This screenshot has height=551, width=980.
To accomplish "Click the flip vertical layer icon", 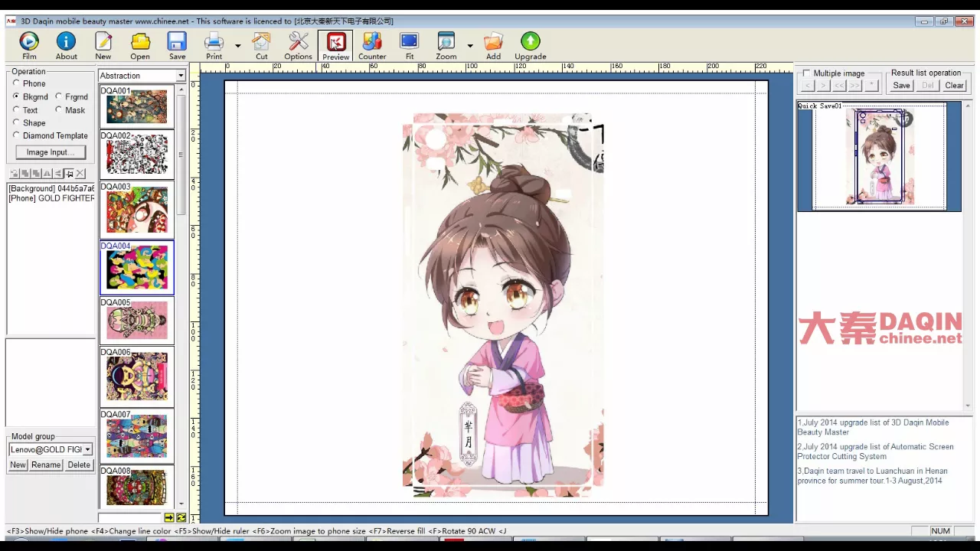I will (57, 174).
